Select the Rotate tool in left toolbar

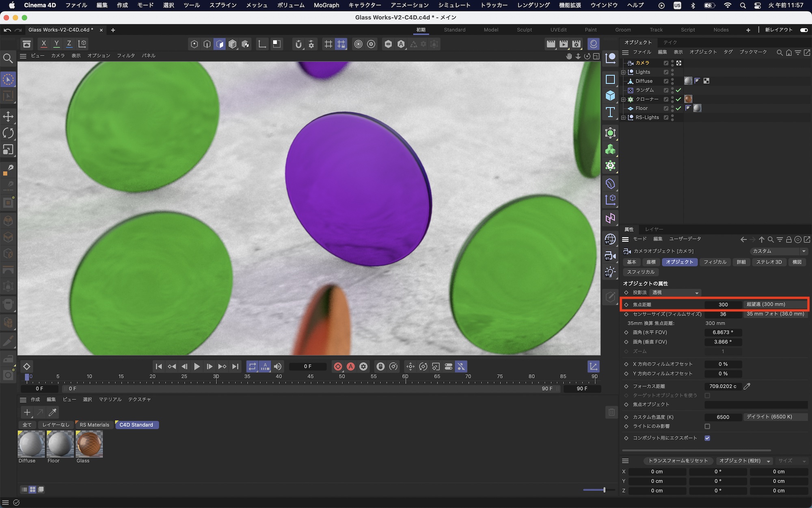(x=8, y=133)
